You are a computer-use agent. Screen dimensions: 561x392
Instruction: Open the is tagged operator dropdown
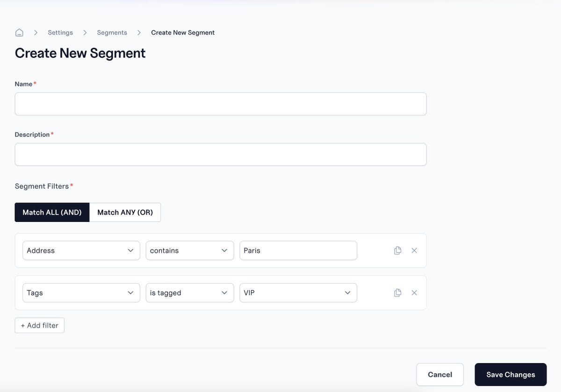click(189, 292)
